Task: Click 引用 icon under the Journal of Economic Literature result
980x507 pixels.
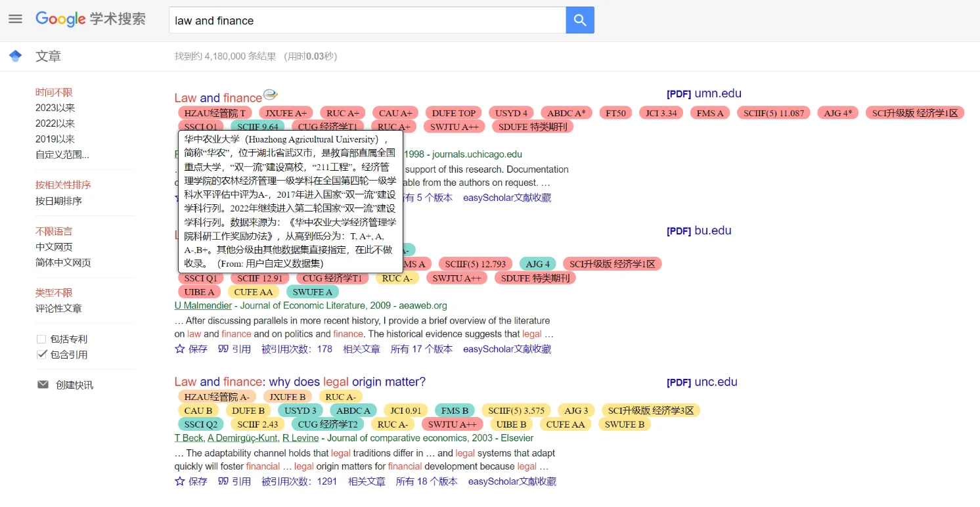Action: click(x=234, y=349)
